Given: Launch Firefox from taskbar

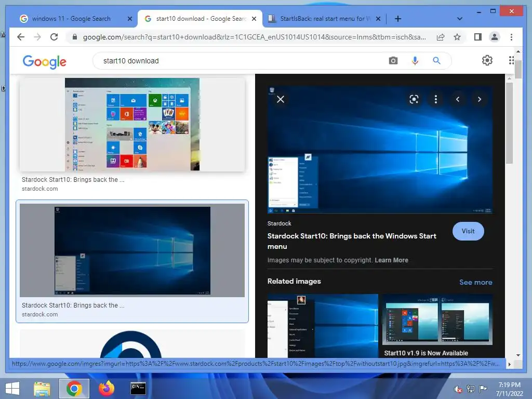Looking at the screenshot, I should [x=106, y=389].
